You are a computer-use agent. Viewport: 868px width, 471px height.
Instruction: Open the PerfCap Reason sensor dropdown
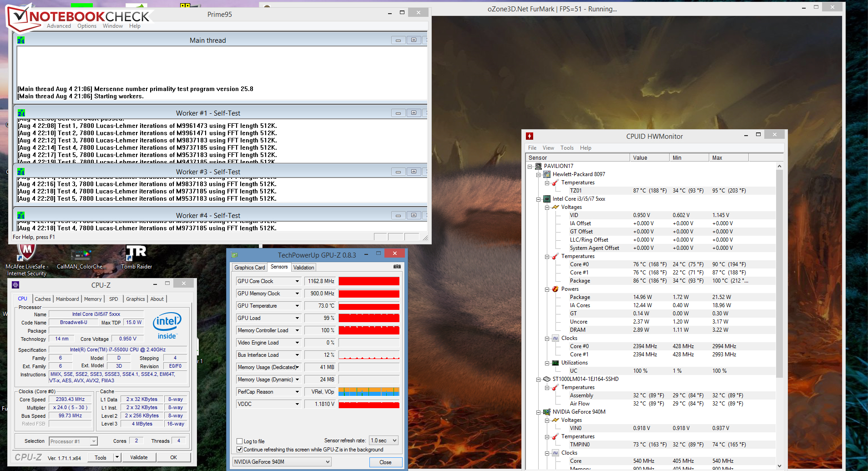click(298, 392)
